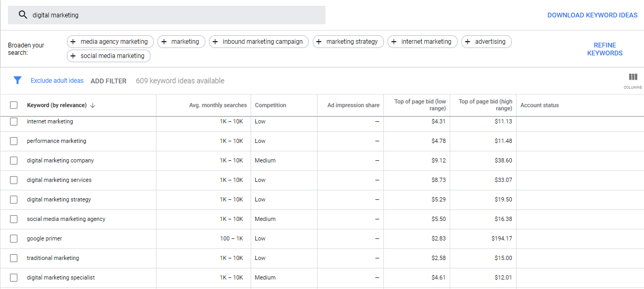Select the 'google primer' row checkbox

coord(14,238)
